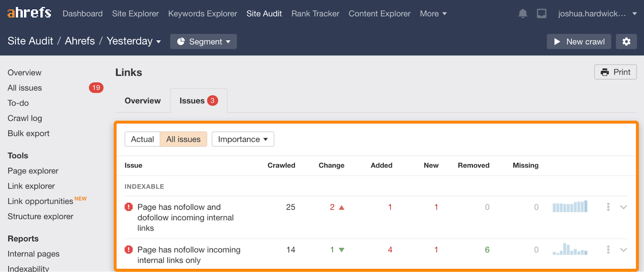Sort by Missing column

pos(525,165)
